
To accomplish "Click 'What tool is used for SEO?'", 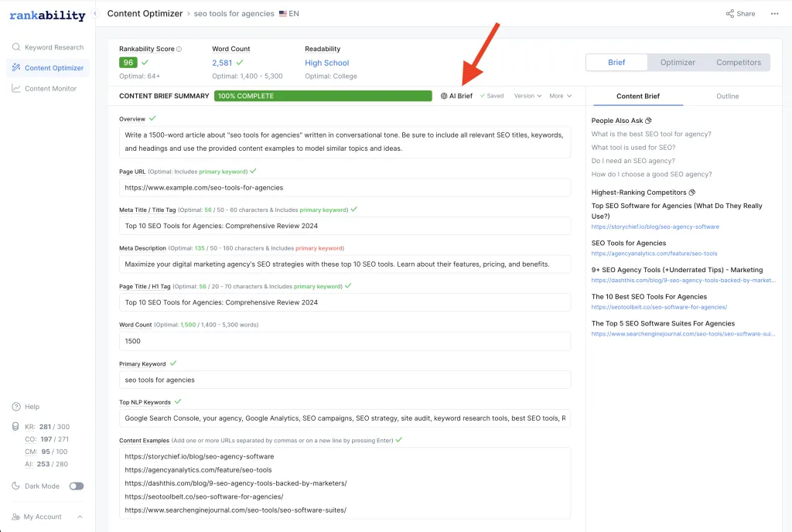I will pyautogui.click(x=633, y=148).
